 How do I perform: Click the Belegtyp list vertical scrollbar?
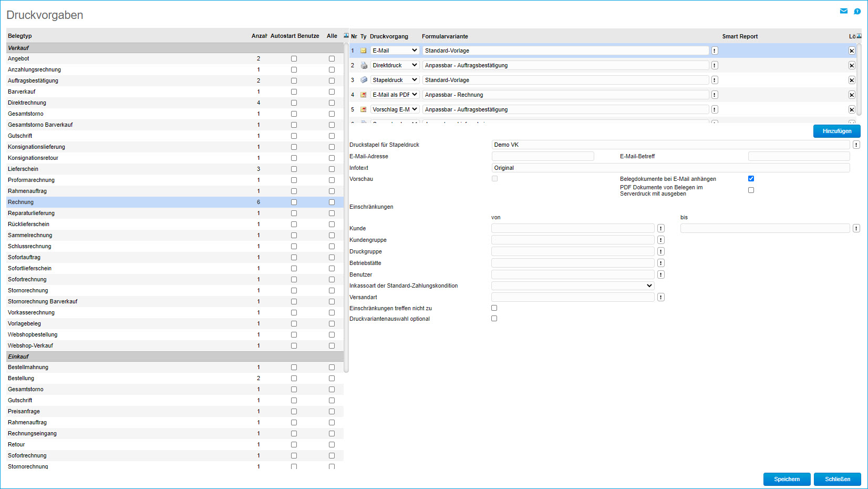pyautogui.click(x=346, y=207)
